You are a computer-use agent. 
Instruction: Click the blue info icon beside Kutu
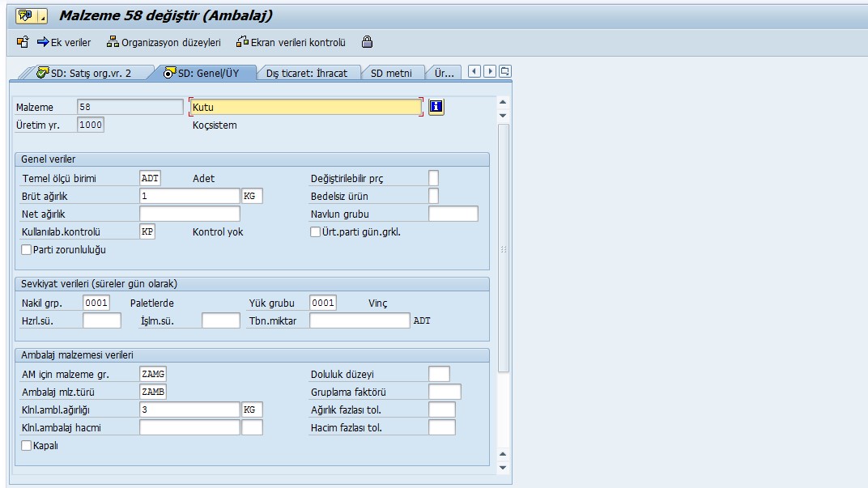[x=436, y=107]
